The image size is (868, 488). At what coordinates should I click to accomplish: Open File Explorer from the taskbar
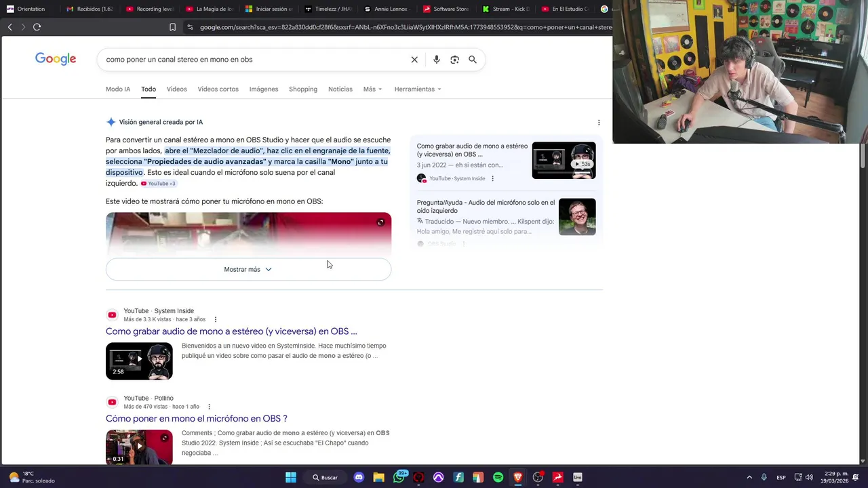[379, 477]
